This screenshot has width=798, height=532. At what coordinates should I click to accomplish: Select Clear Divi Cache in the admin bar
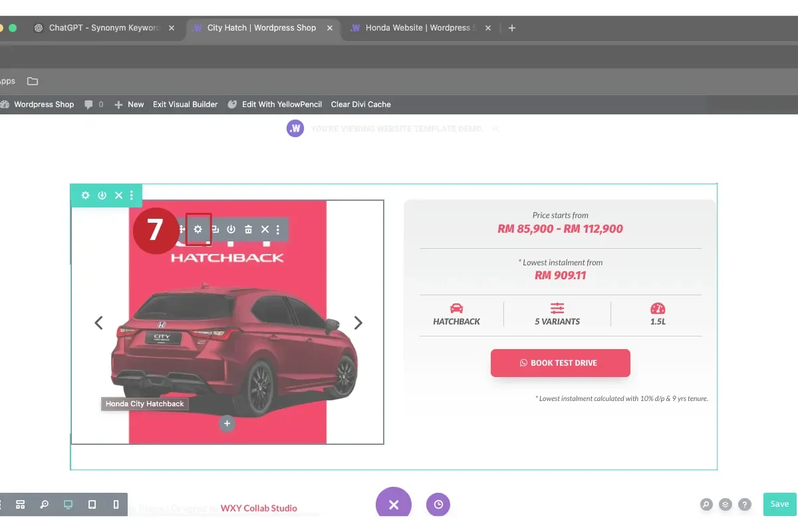[360, 104]
